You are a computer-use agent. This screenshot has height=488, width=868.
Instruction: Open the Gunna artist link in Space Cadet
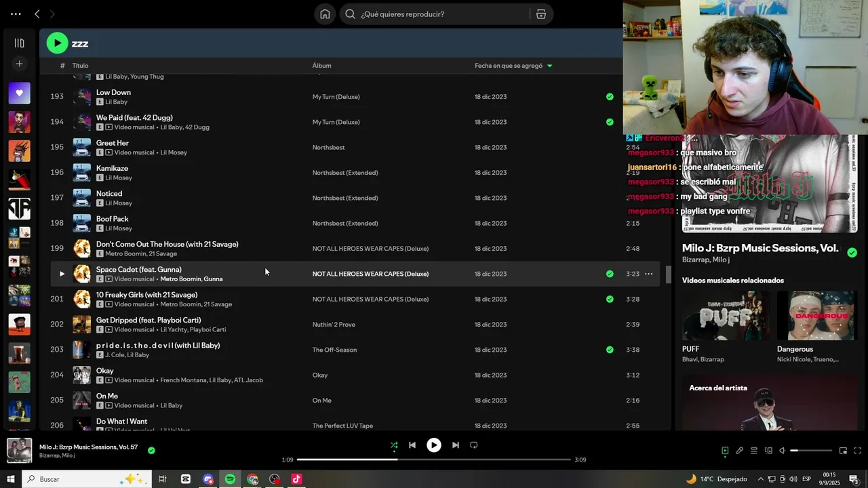pos(213,279)
